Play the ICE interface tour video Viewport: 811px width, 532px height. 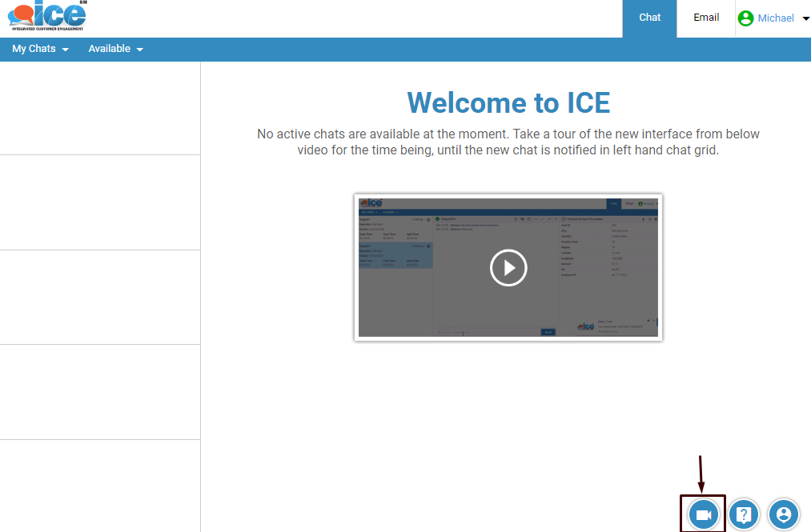coord(508,268)
